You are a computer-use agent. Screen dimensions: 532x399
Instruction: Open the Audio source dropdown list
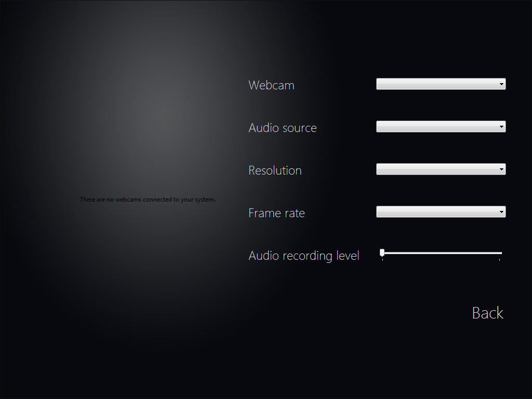tap(441, 127)
